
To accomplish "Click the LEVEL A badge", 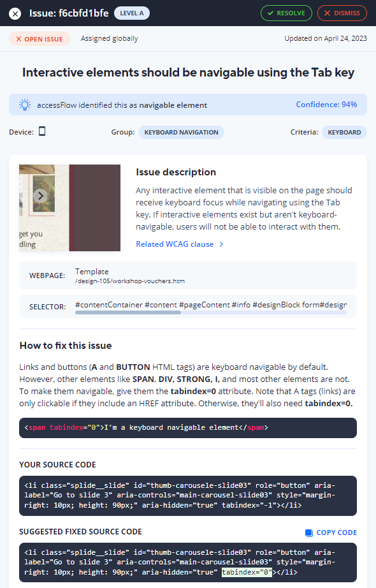I will pos(131,13).
